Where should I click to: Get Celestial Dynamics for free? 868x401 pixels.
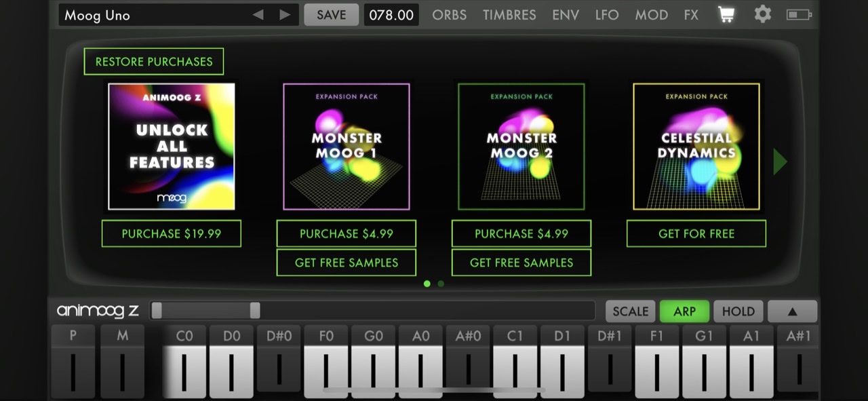(x=696, y=233)
